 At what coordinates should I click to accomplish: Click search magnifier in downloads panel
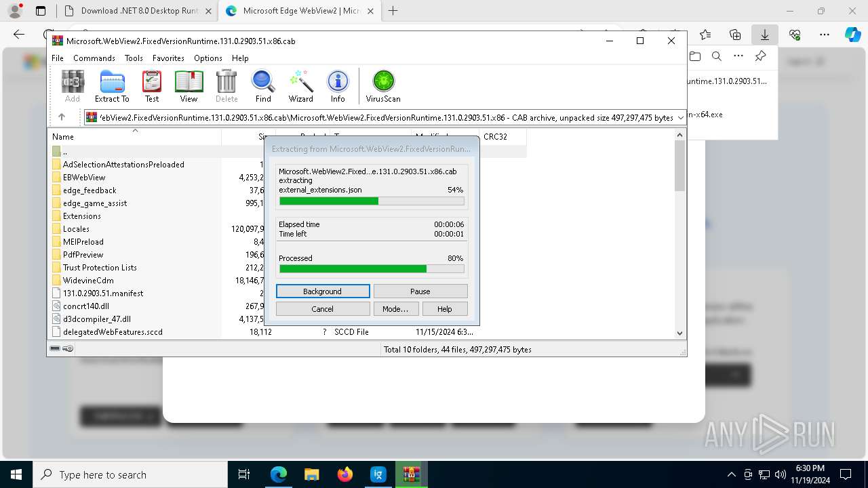716,56
